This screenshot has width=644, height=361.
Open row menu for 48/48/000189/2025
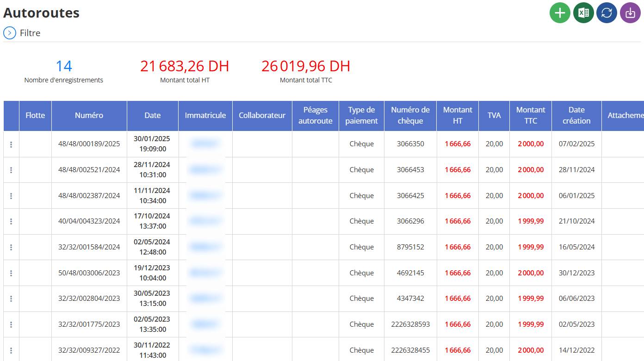click(x=11, y=144)
